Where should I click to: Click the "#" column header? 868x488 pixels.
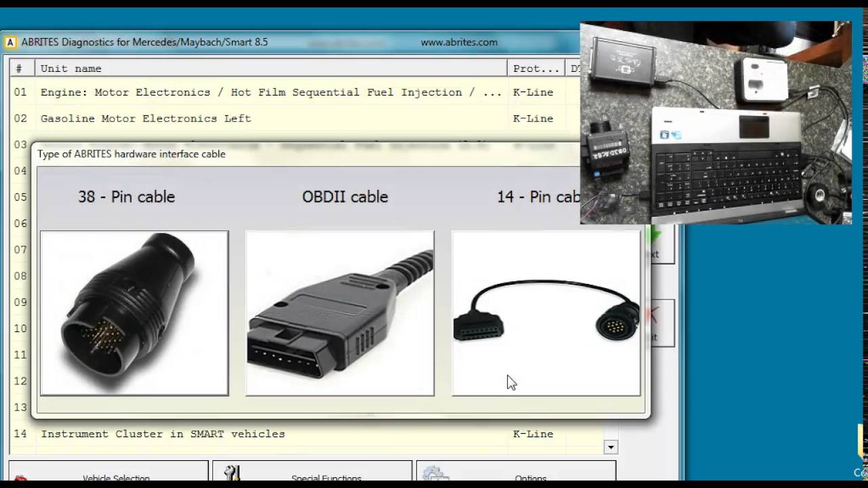click(x=22, y=68)
